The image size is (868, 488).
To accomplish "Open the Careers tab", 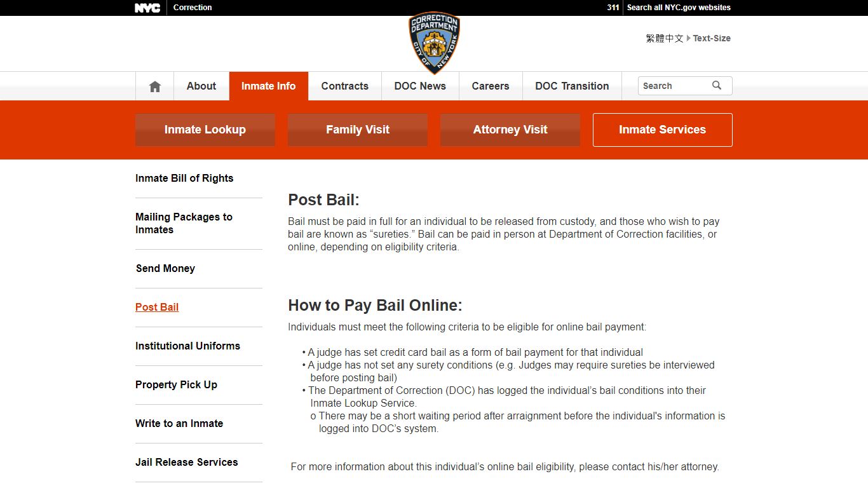I will pos(491,86).
